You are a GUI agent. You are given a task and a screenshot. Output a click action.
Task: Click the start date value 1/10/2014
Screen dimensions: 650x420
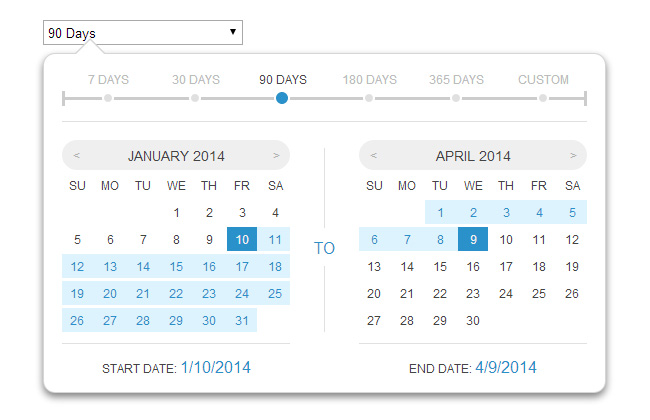pyautogui.click(x=215, y=369)
